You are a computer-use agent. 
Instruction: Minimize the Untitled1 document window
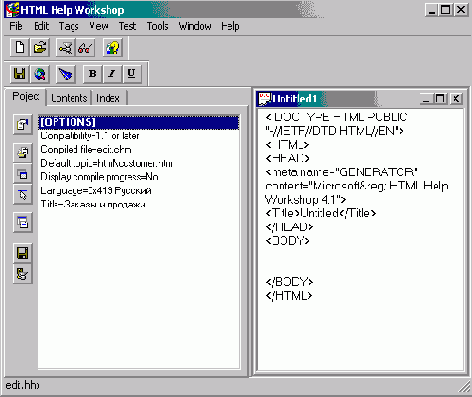tap(426, 99)
